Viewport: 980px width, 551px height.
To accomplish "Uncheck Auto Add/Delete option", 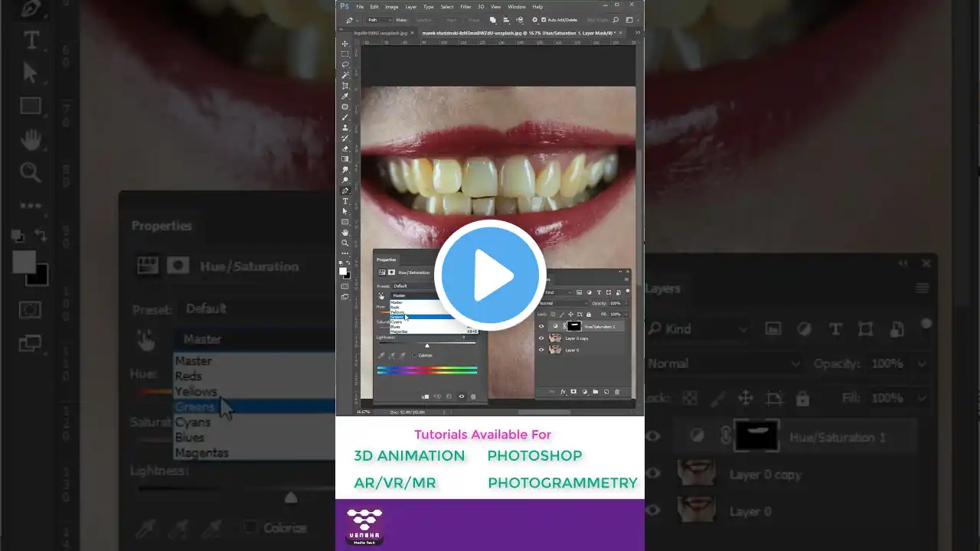I will [544, 20].
